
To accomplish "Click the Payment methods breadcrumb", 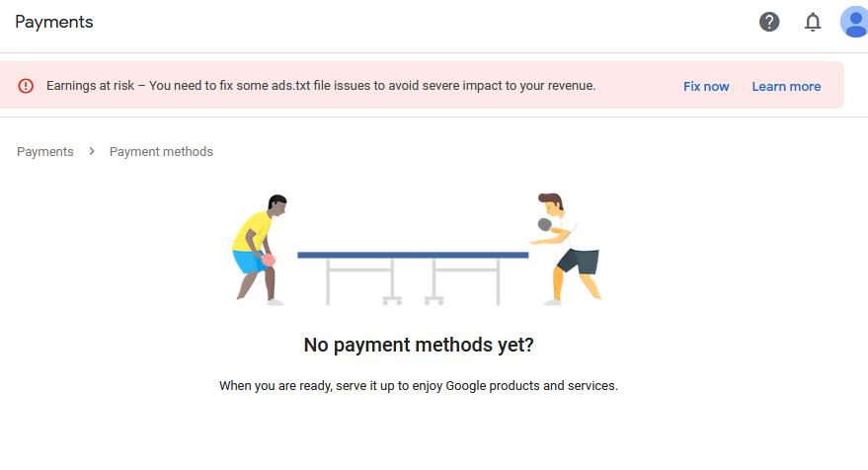I will pos(161,152).
